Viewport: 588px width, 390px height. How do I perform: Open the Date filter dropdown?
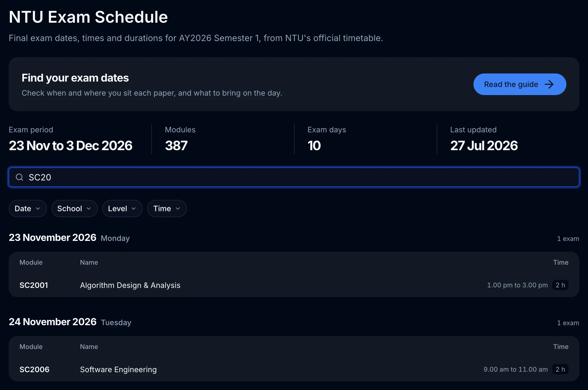tap(28, 209)
